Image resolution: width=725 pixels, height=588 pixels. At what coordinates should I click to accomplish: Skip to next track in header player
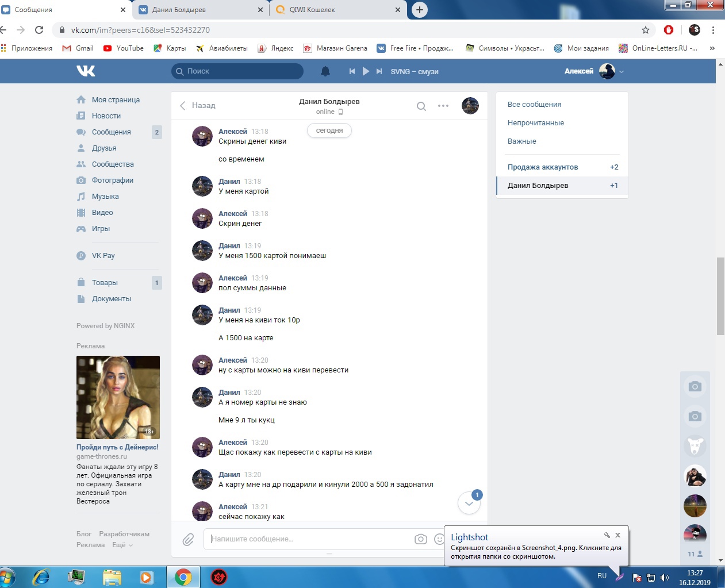(x=379, y=71)
